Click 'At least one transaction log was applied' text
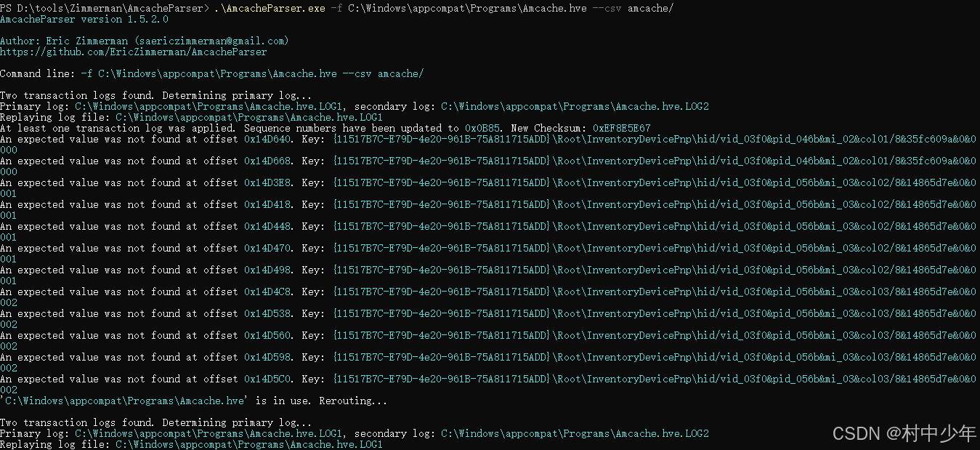The width and height of the screenshot is (980, 450). (x=119, y=129)
